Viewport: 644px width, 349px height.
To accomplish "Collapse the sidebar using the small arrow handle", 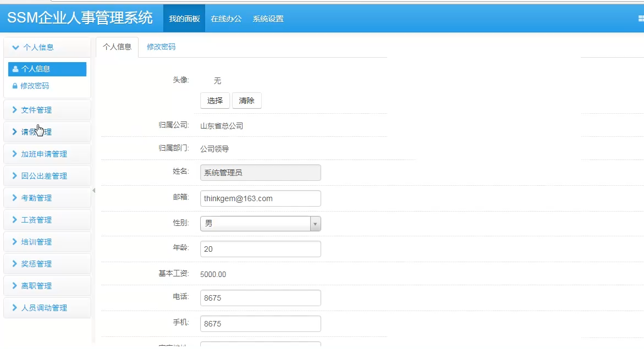I will [x=93, y=191].
